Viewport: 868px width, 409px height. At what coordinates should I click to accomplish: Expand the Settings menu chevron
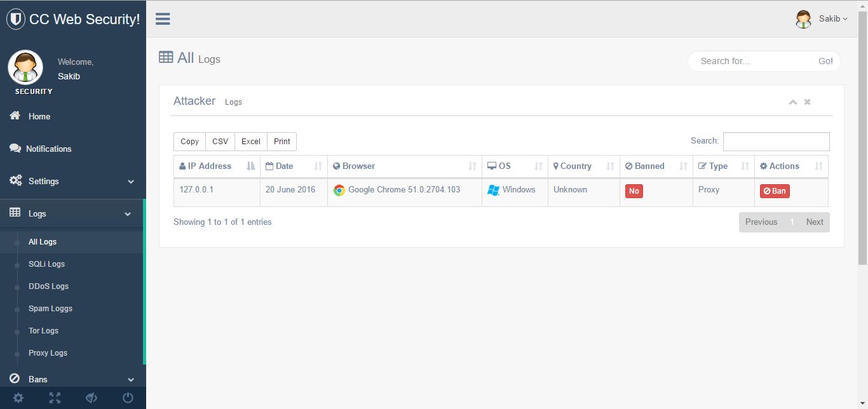pyautogui.click(x=131, y=182)
